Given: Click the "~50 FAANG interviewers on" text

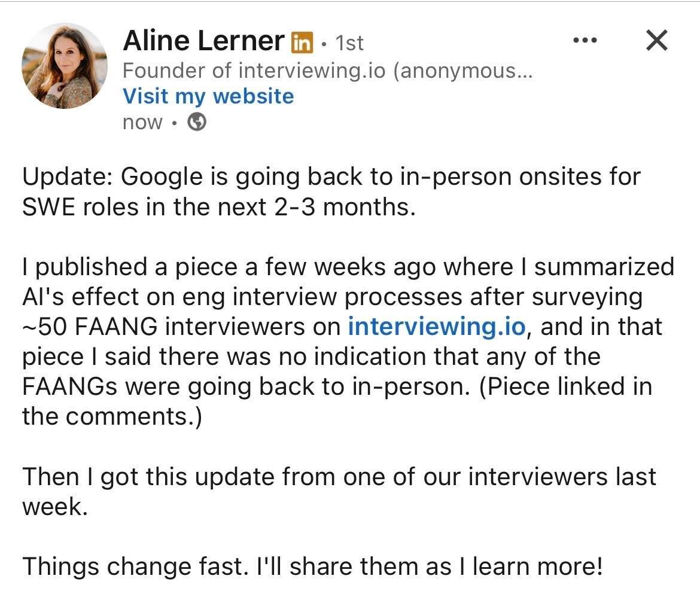Looking at the screenshot, I should (x=182, y=327).
